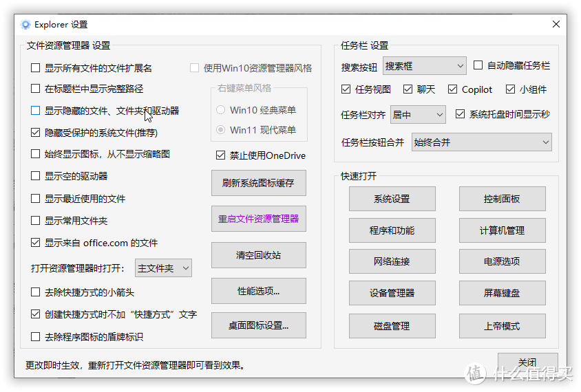Click 重启文件资源管理器 button
This screenshot has height=392, width=581.
point(259,219)
